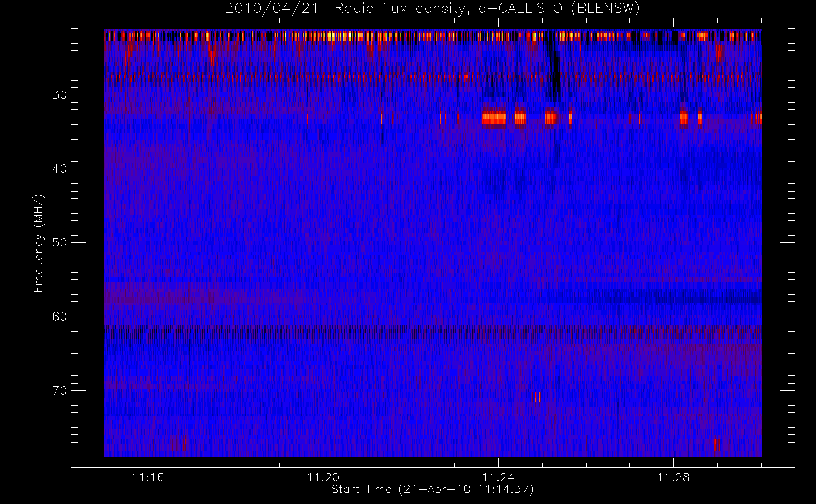The width and height of the screenshot is (816, 504).
Task: Click the 70 MHz frequency tick label
Action: pos(60,391)
